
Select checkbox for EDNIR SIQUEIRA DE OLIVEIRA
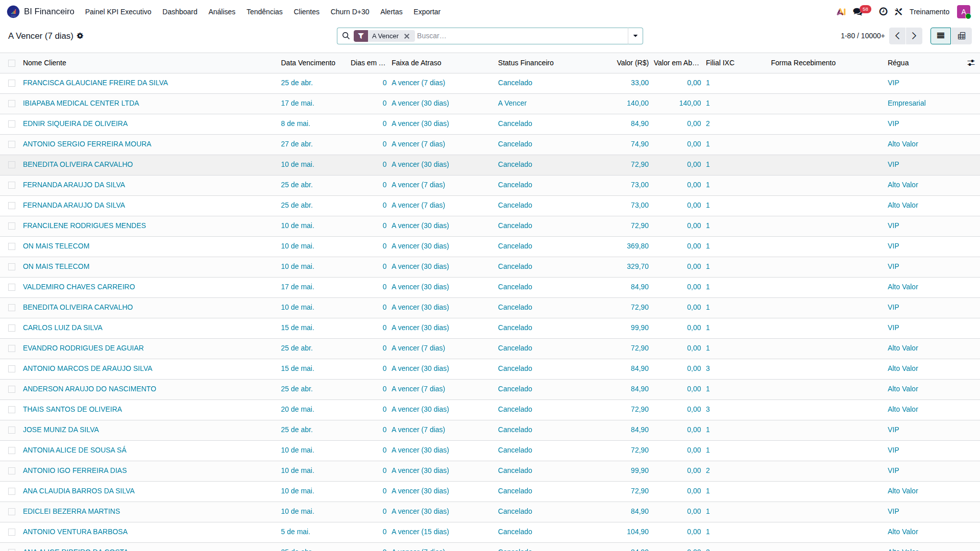coord(12,124)
